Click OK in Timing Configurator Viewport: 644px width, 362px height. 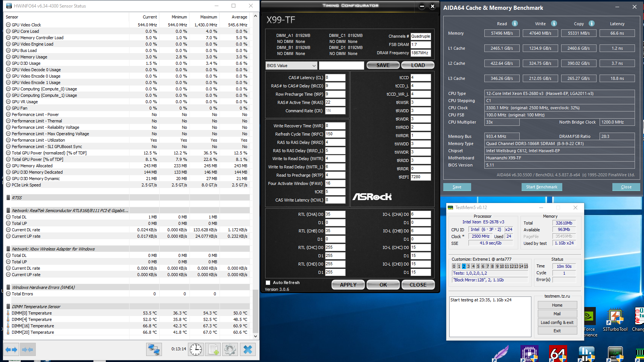(383, 285)
